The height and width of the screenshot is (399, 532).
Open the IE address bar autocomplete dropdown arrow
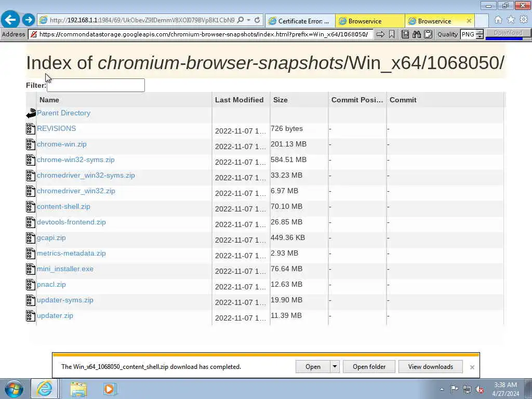pyautogui.click(x=249, y=20)
